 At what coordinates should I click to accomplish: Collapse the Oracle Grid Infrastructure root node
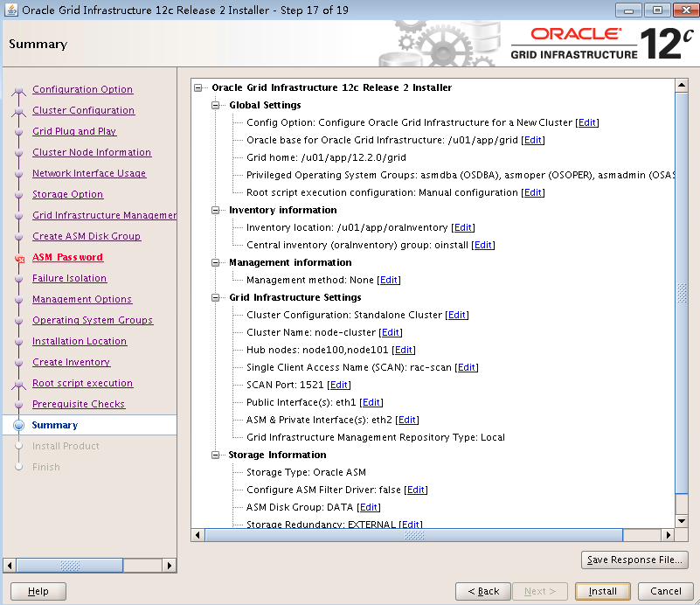click(198, 88)
